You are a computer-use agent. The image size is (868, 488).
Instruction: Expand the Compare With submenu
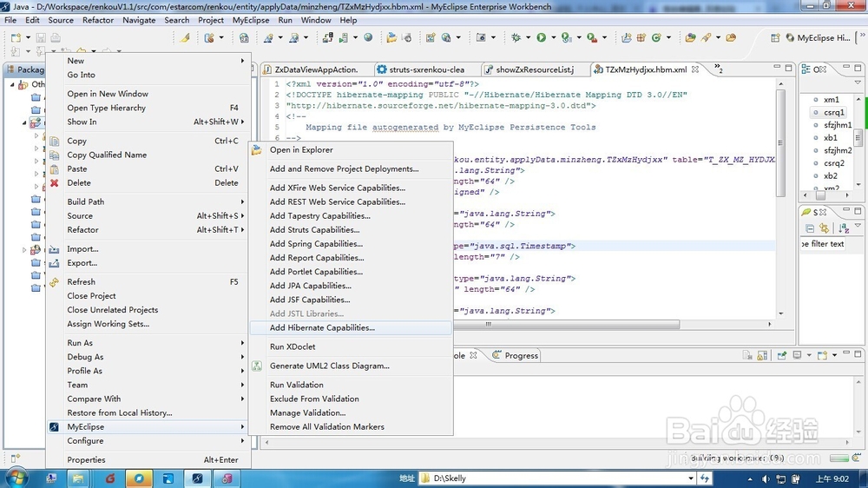pyautogui.click(x=242, y=399)
